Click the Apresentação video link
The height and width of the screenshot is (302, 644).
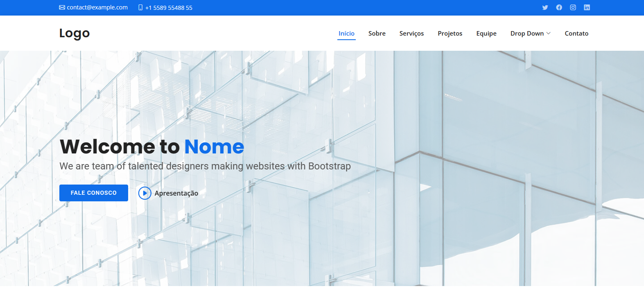click(176, 193)
